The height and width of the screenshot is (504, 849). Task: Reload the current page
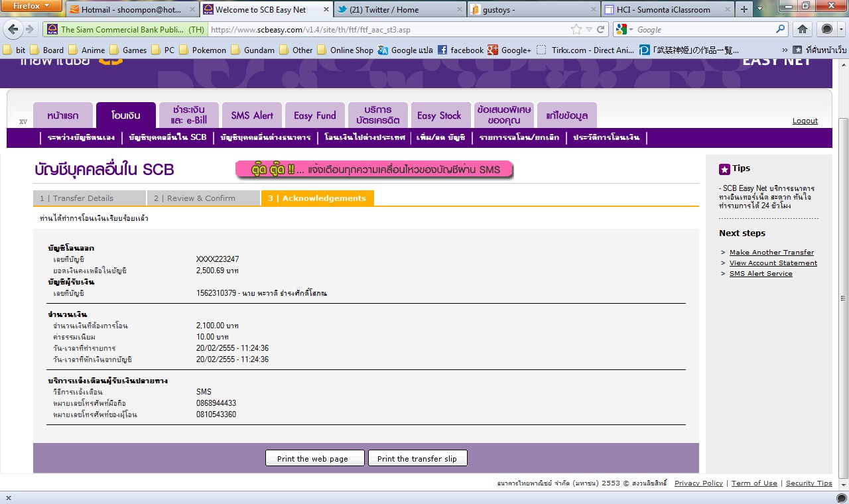601,29
